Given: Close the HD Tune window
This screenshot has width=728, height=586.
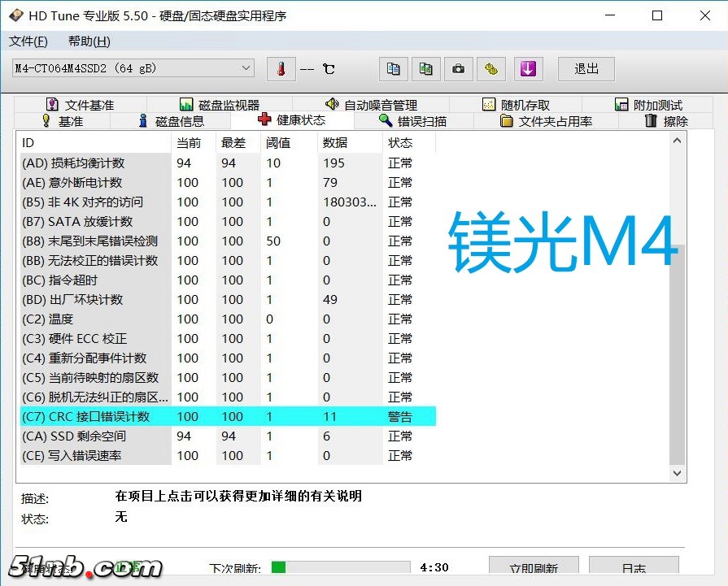Looking at the screenshot, I should (704, 15).
